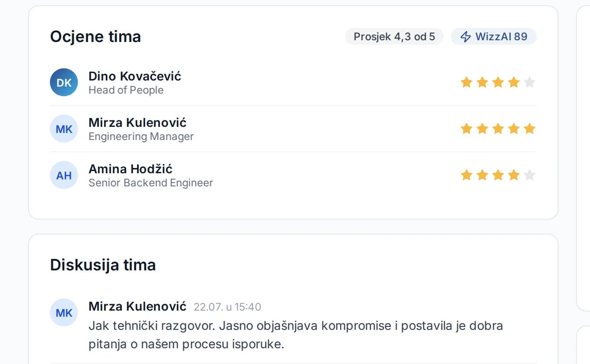Viewport: 590px width, 364px height.
Task: Click the DK avatar of Dino Kovačević
Action: (64, 82)
